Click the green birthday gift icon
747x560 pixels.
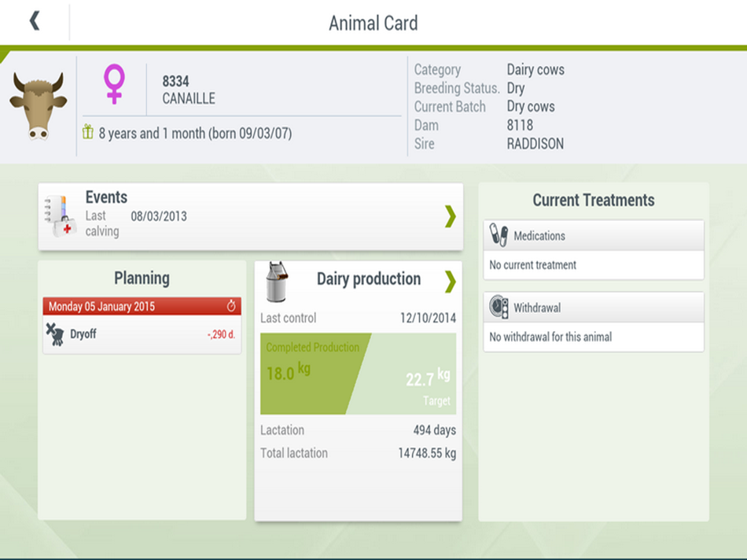(x=87, y=131)
